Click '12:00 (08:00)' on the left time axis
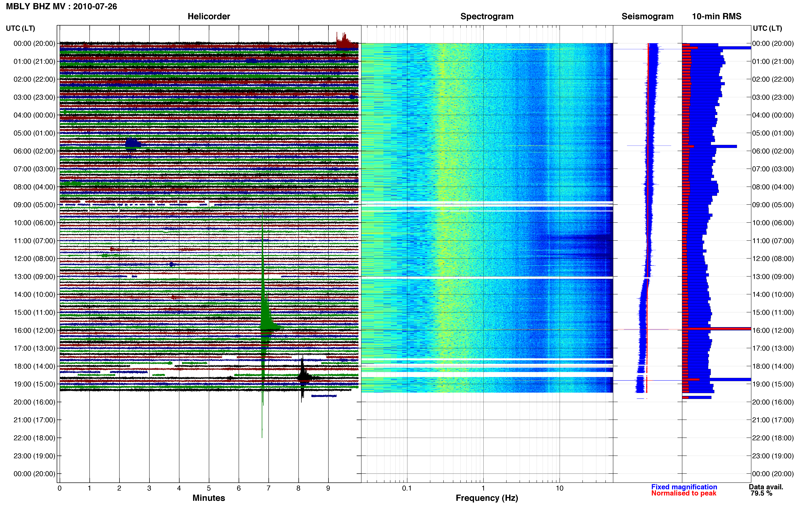This screenshot has height=508, width=812. (34, 259)
